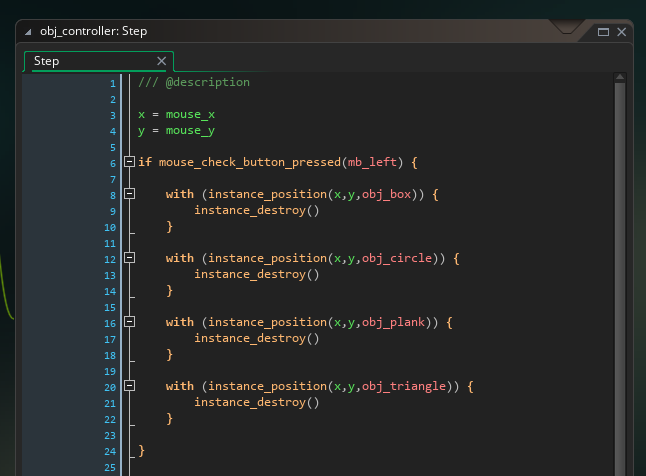Collapse the obj_box with block
This screenshot has width=646, height=476.
coord(129,193)
